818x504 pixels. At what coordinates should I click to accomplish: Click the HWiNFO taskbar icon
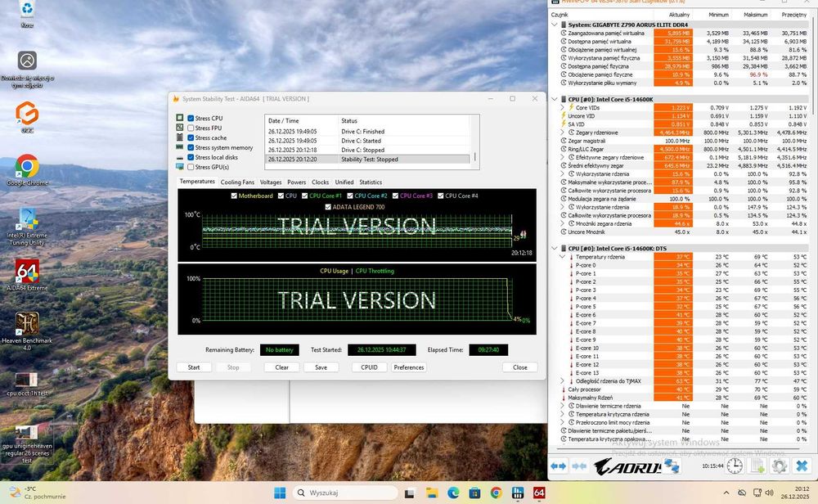tap(518, 493)
